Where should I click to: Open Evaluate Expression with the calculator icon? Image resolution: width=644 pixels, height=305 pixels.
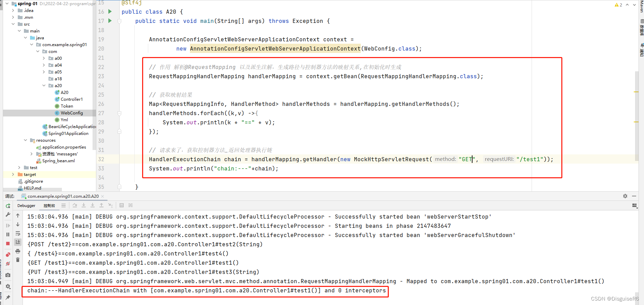[x=122, y=205]
